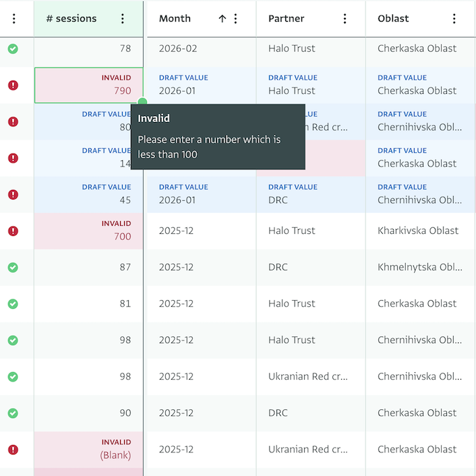
Task: Select month 2025-12 in Kharkivska Oblast row
Action: pyautogui.click(x=202, y=231)
